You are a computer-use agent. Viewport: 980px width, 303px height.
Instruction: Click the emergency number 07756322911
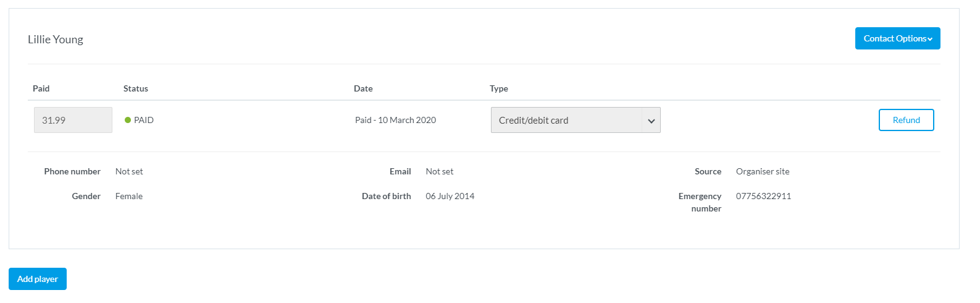coord(763,196)
